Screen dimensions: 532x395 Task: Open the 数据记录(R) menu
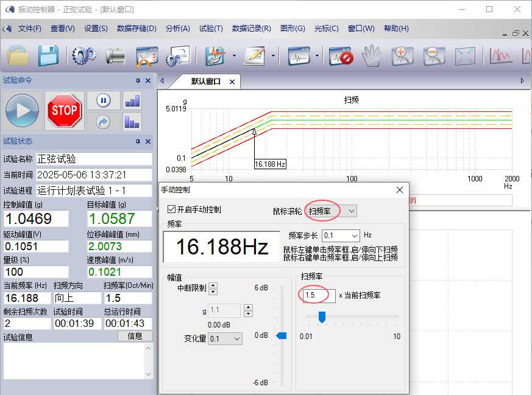252,29
